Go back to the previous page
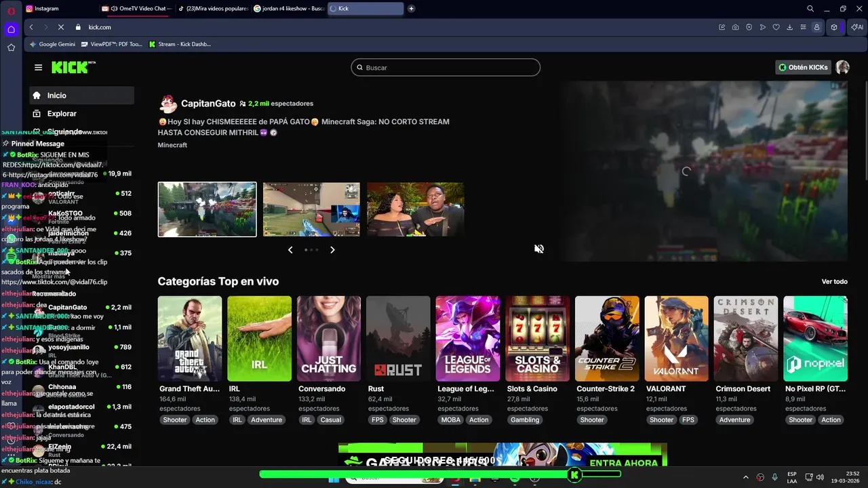Image resolution: width=868 pixels, height=488 pixels. click(x=31, y=27)
